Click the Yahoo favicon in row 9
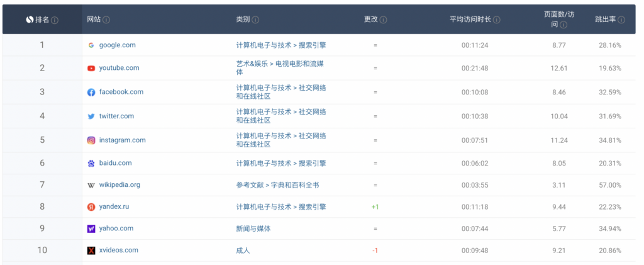644x265 pixels. coord(91,229)
